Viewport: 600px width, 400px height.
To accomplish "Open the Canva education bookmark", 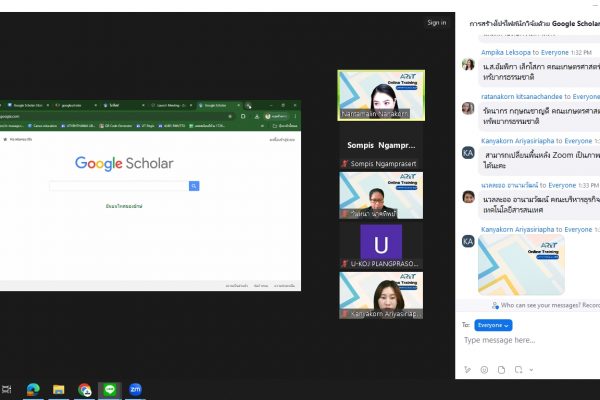I will [x=42, y=126].
